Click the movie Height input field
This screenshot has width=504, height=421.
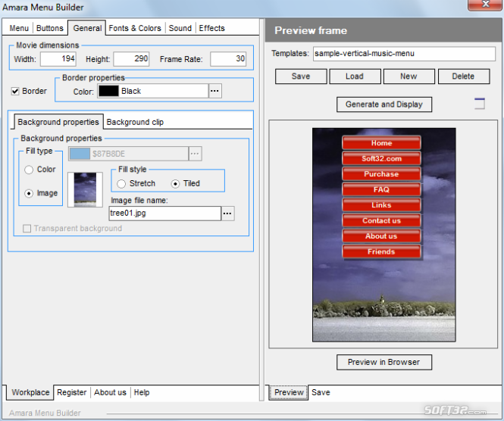point(131,59)
